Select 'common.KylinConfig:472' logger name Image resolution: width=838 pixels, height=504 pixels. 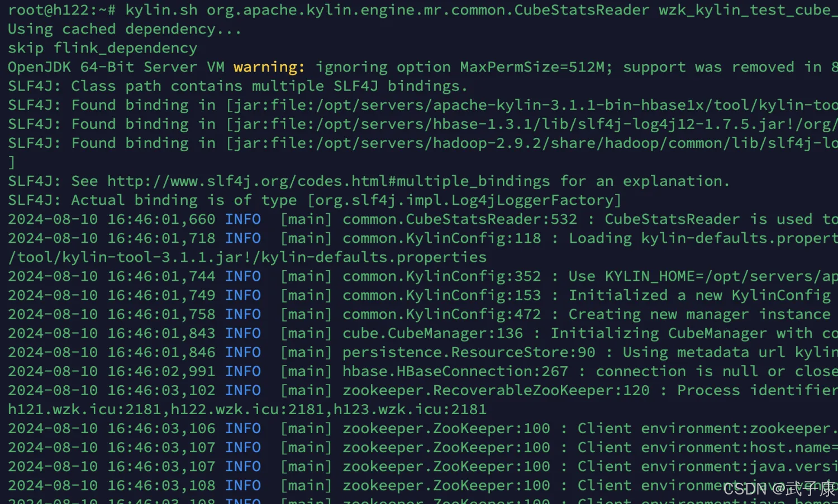pos(442,314)
